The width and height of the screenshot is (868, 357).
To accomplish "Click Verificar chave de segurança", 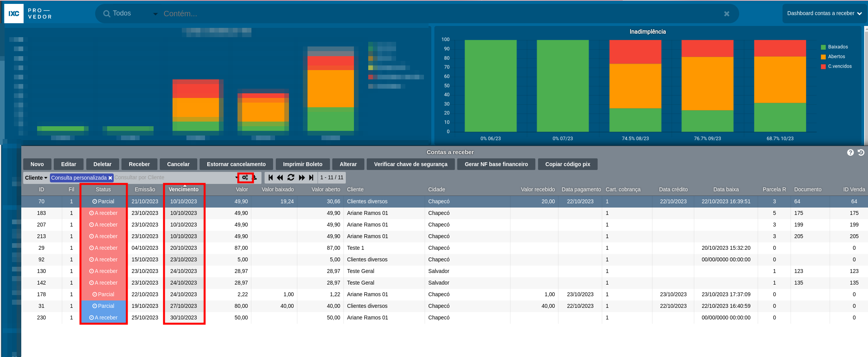I will (411, 164).
